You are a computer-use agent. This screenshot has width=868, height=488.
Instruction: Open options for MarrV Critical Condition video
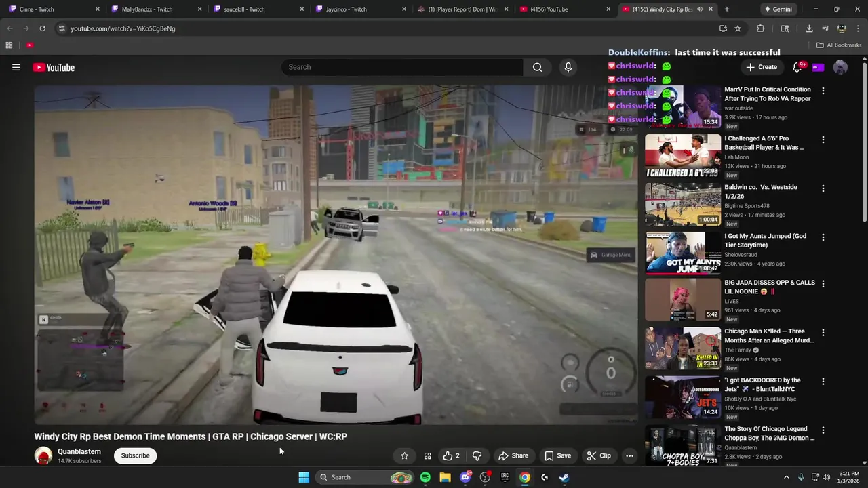tap(823, 91)
